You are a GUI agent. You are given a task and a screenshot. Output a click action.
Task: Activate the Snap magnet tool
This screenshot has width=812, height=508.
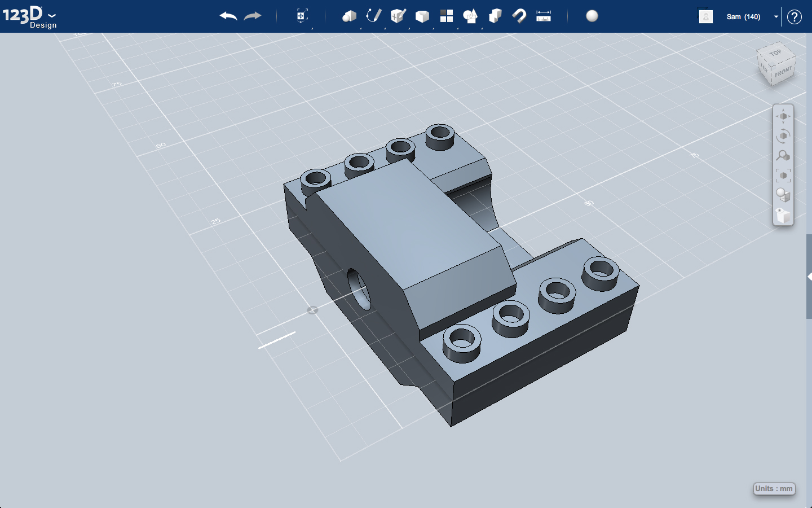point(519,16)
